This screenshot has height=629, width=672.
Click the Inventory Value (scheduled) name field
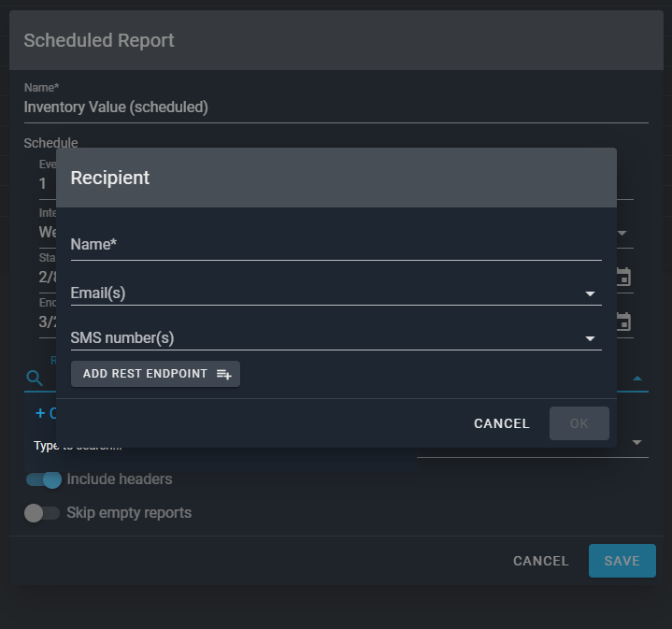[x=336, y=107]
